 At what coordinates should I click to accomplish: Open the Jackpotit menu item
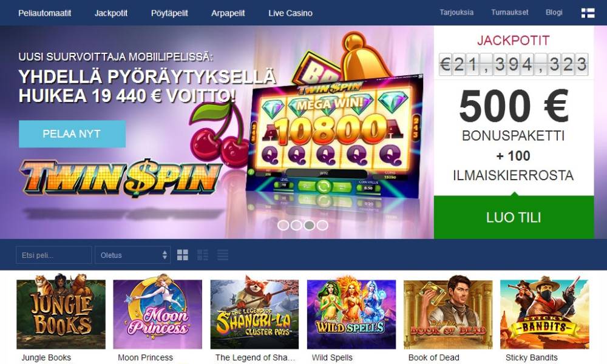[110, 13]
